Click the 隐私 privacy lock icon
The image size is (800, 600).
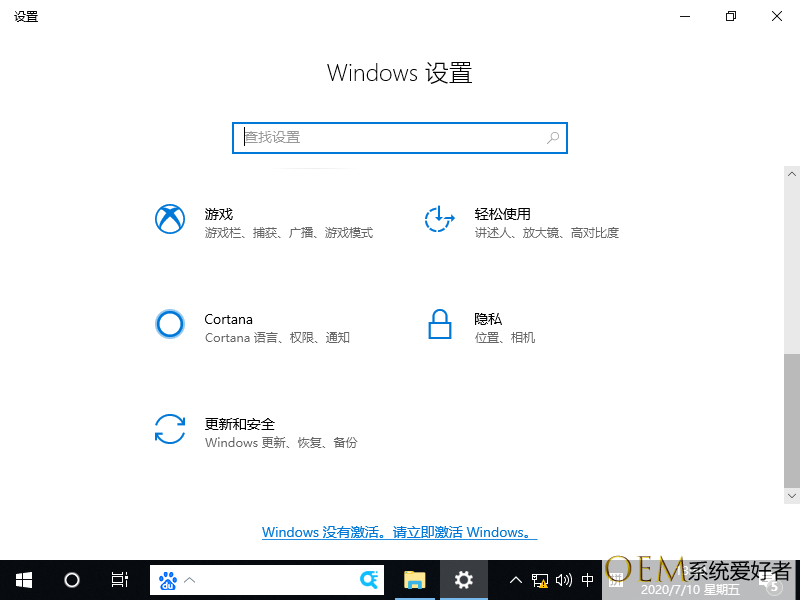point(440,324)
